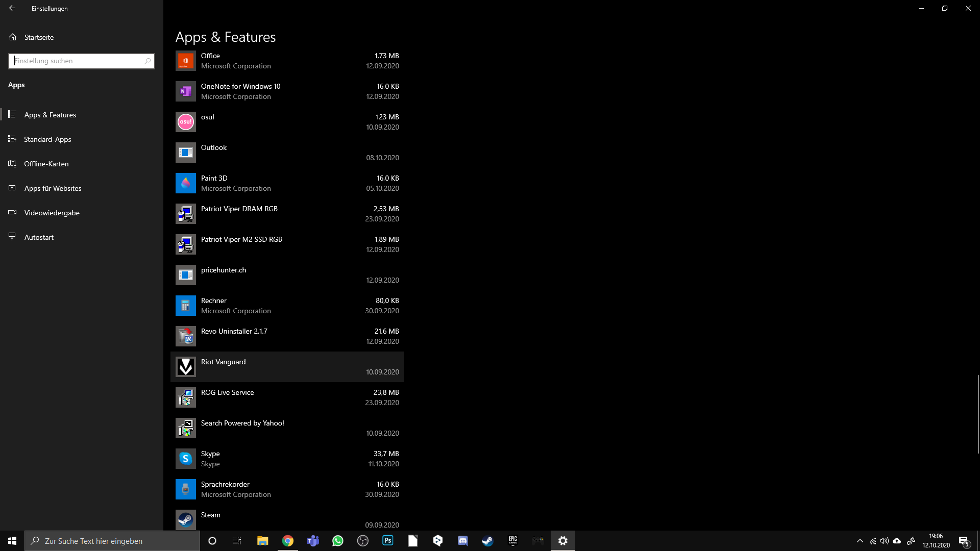
Task: Click the OneNote for Windows 10 icon
Action: 185,91
